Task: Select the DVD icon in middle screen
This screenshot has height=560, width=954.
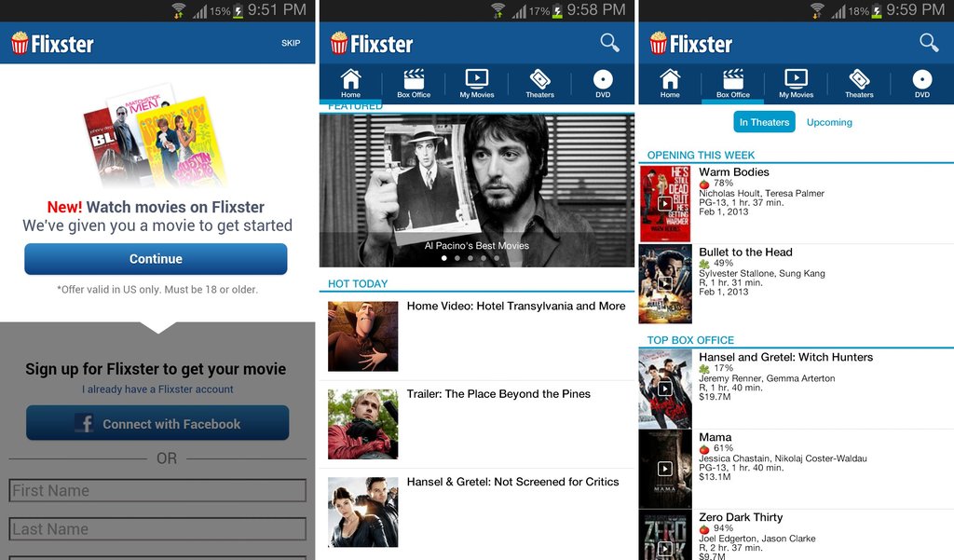Action: click(x=603, y=79)
